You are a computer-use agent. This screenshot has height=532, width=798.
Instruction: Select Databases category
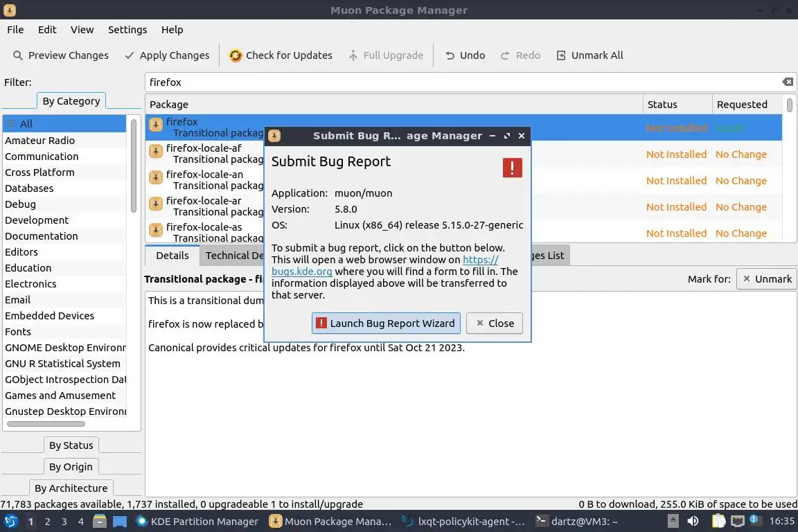point(64,188)
